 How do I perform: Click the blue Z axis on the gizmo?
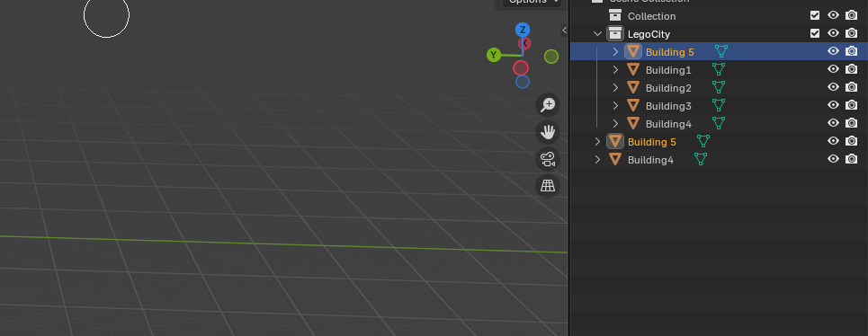click(523, 30)
